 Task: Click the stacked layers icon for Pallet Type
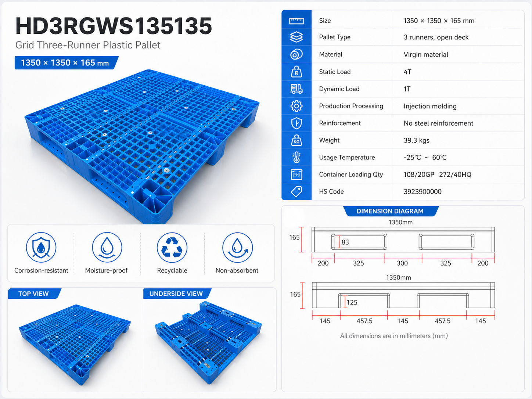point(296,37)
